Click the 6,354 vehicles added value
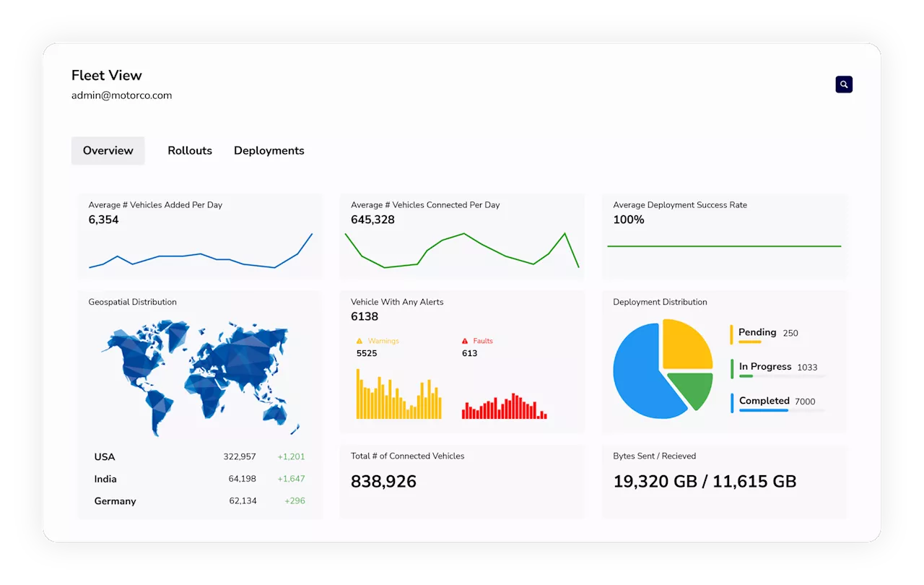The image size is (924, 585). pyautogui.click(x=103, y=220)
